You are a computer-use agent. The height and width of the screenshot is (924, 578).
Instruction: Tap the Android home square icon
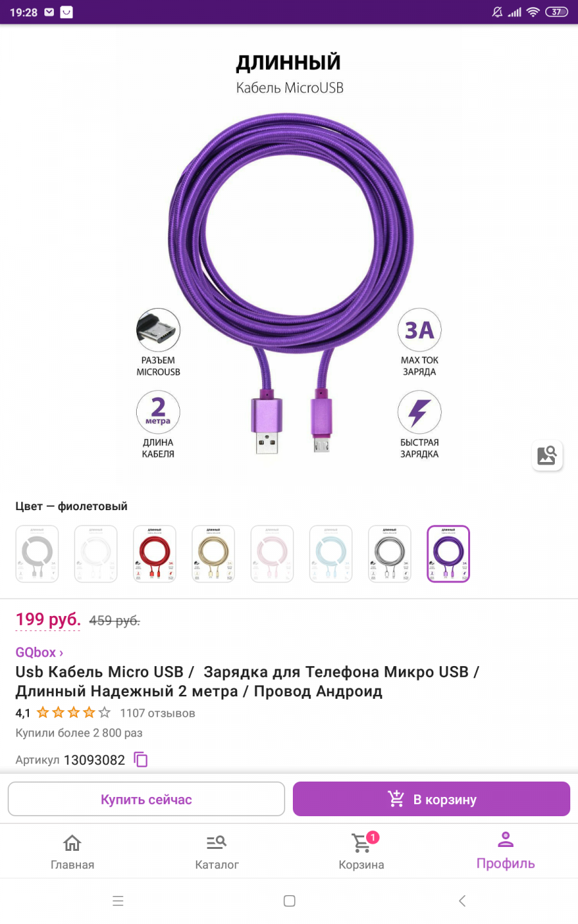(290, 901)
